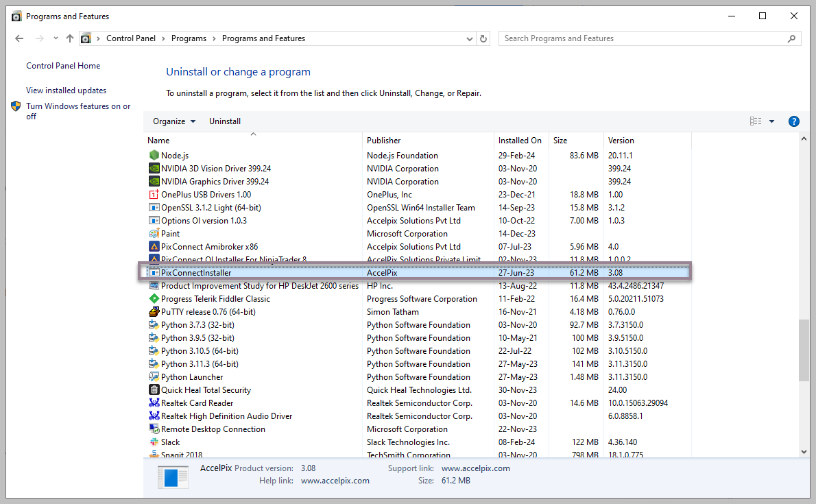Viewport: 816px width, 504px height.
Task: Open View installed updates link
Action: (66, 91)
